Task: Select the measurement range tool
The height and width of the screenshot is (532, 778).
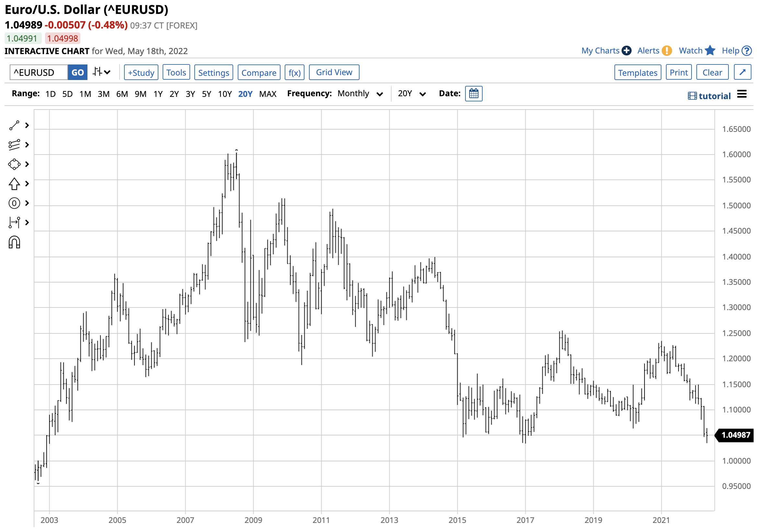Action: (14, 223)
